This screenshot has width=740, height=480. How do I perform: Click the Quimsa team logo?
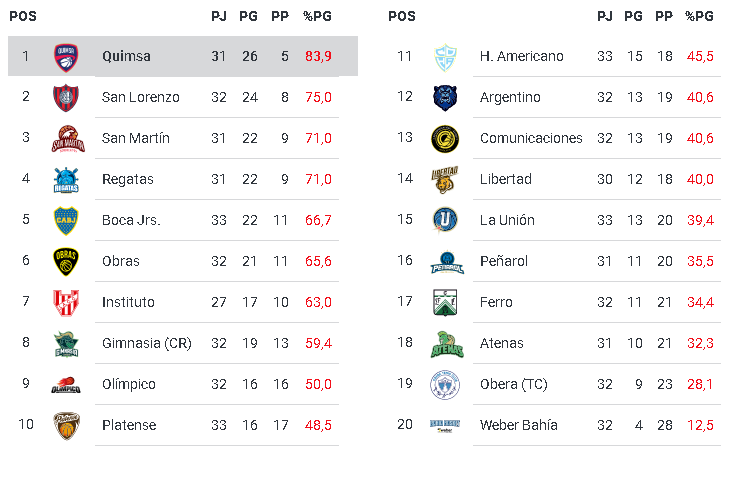66,56
